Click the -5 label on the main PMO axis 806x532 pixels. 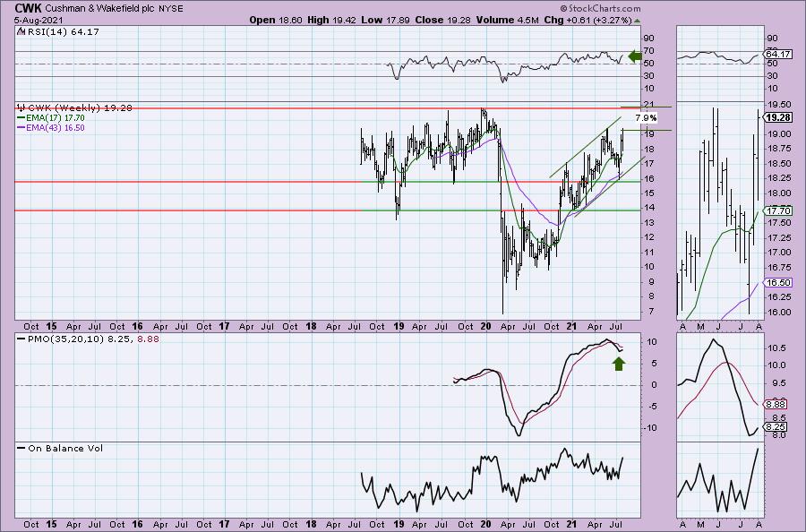pyautogui.click(x=651, y=406)
